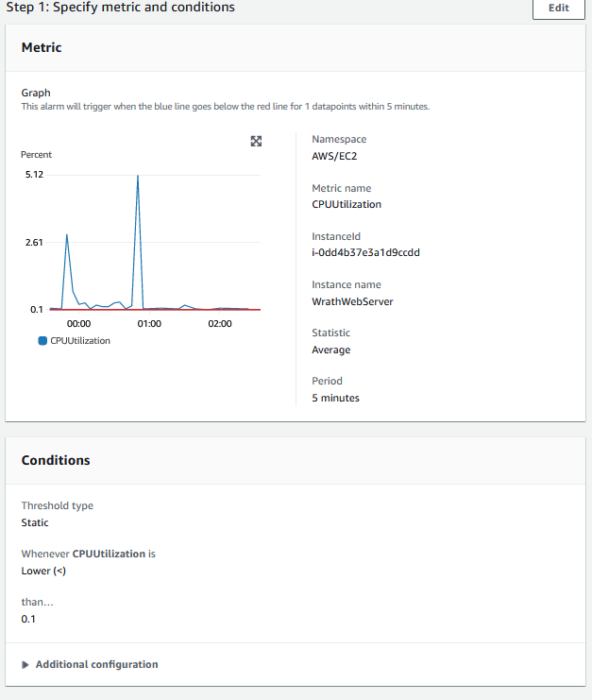Select the InstanceId value i-0dd4b37e3a1d9ccdd
Viewport: 592px width, 700px height.
point(365,252)
